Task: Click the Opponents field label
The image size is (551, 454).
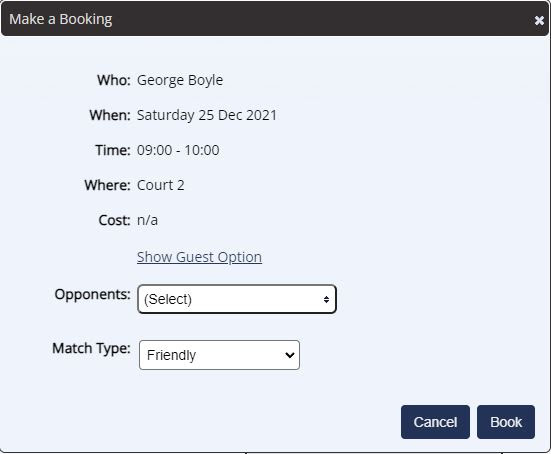Action: pyautogui.click(x=92, y=294)
